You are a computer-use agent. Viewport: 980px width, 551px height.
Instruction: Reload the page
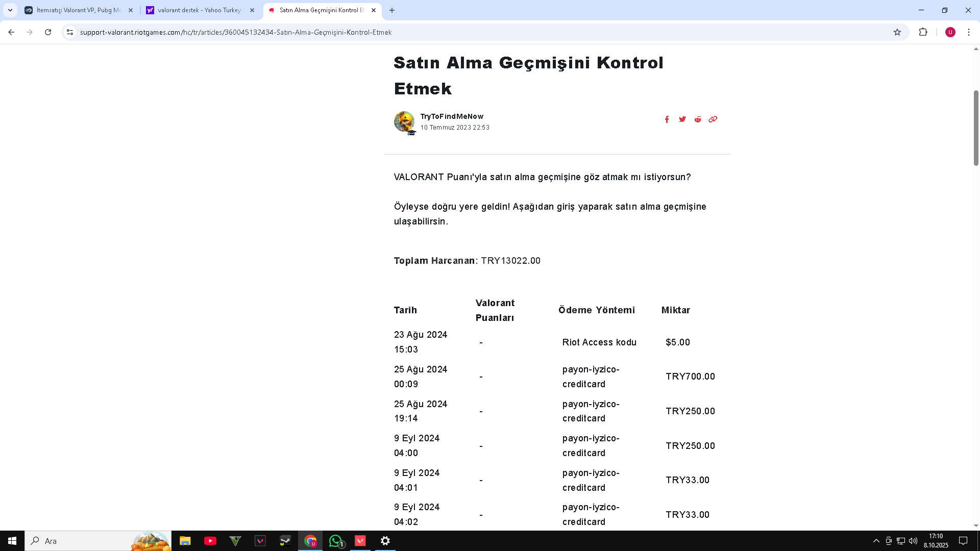(x=48, y=32)
